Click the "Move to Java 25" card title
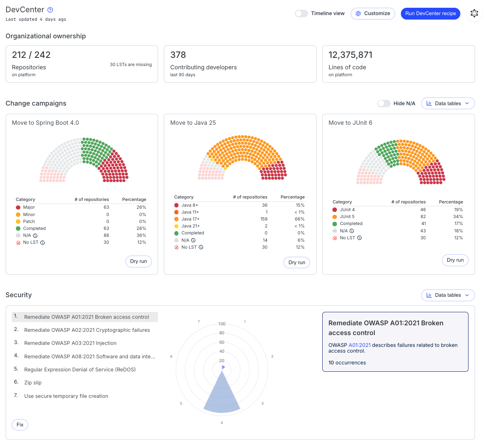 pos(193,123)
